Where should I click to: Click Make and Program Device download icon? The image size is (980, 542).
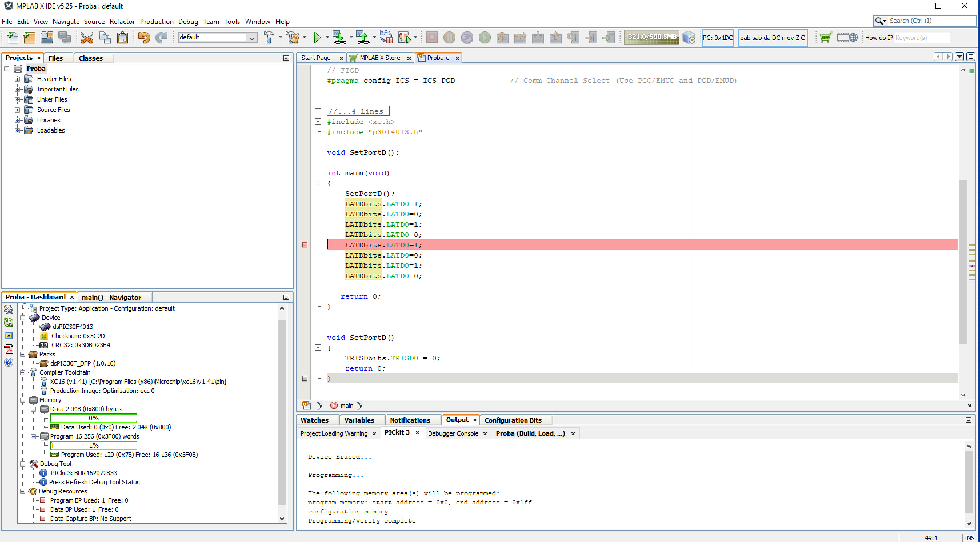click(339, 38)
